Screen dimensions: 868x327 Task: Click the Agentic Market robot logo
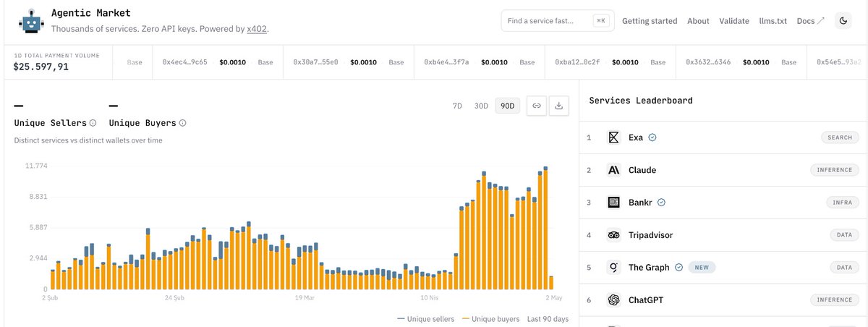[x=30, y=21]
